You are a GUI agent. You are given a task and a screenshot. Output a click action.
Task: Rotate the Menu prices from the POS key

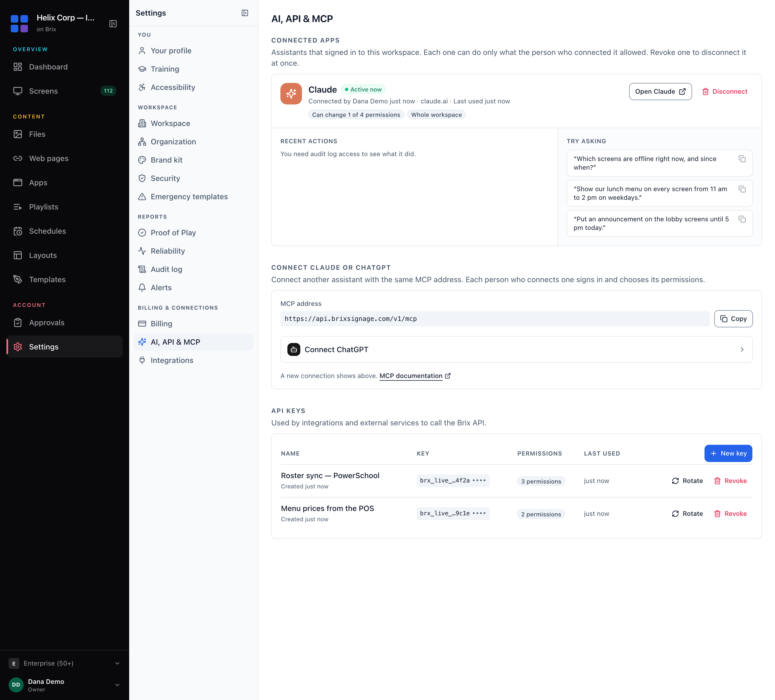tap(687, 514)
